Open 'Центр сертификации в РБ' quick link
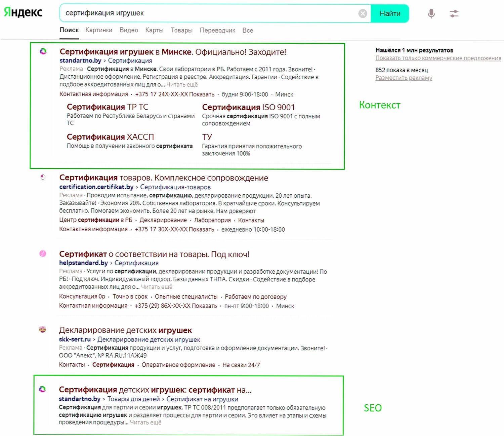 point(96,220)
